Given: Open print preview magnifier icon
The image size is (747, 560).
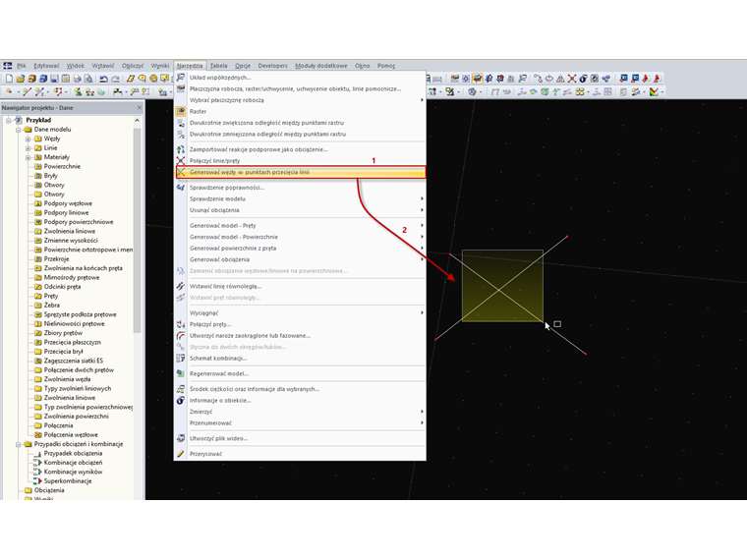Looking at the screenshot, I should 88,78.
